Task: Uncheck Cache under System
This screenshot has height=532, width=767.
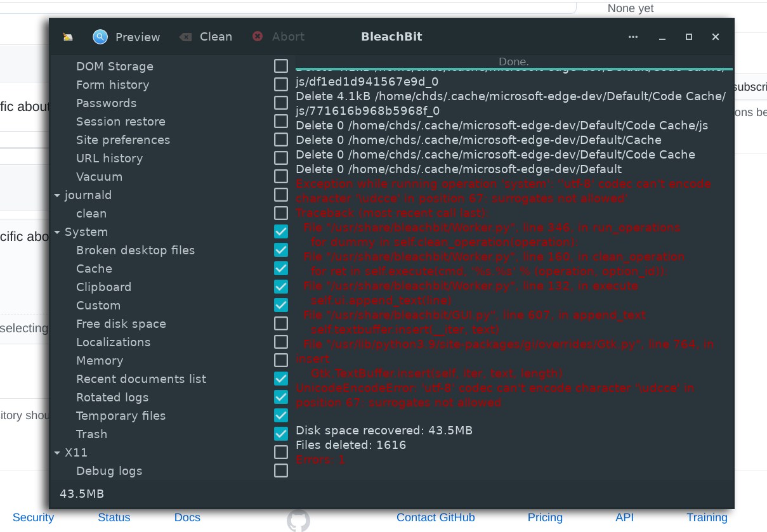Action: (280, 268)
